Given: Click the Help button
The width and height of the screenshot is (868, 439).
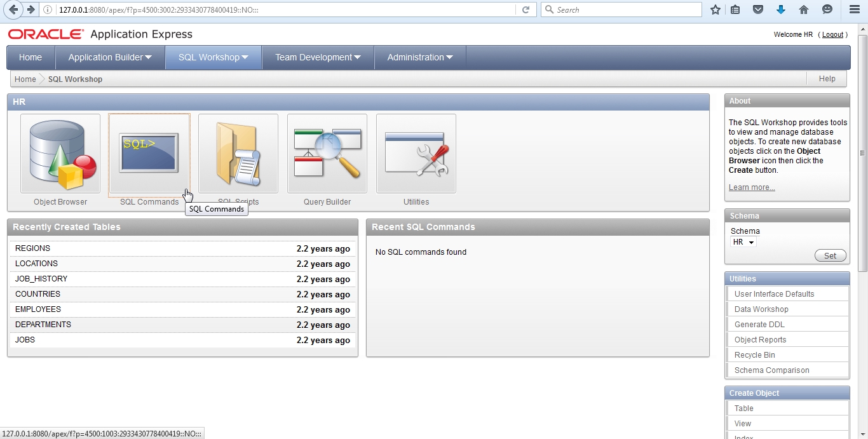Looking at the screenshot, I should pos(827,79).
